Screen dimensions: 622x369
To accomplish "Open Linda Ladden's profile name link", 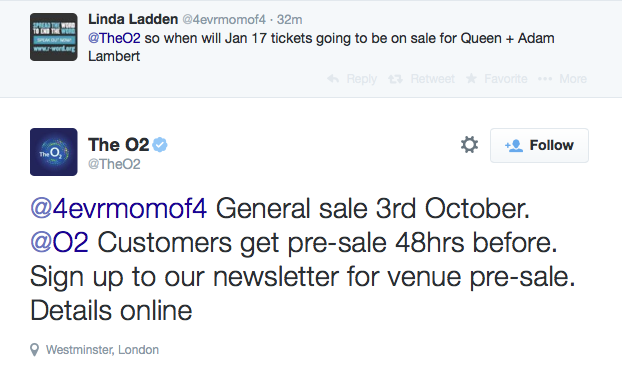I will 133,19.
